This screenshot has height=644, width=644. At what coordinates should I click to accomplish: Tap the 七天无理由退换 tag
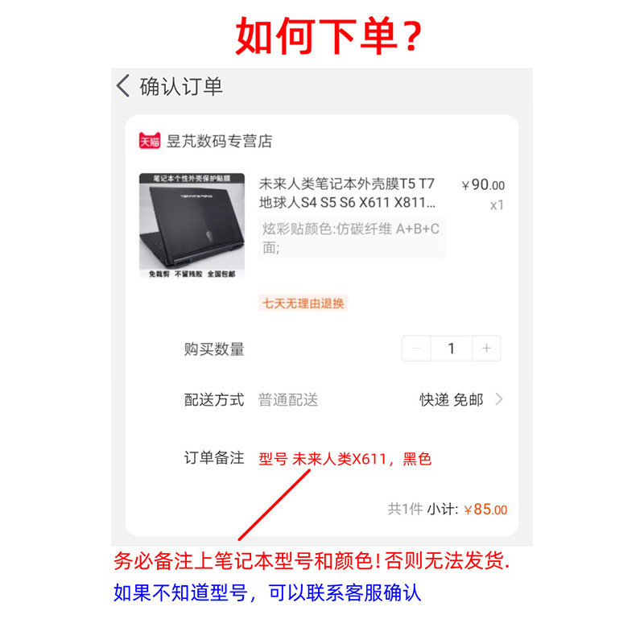coord(303,303)
